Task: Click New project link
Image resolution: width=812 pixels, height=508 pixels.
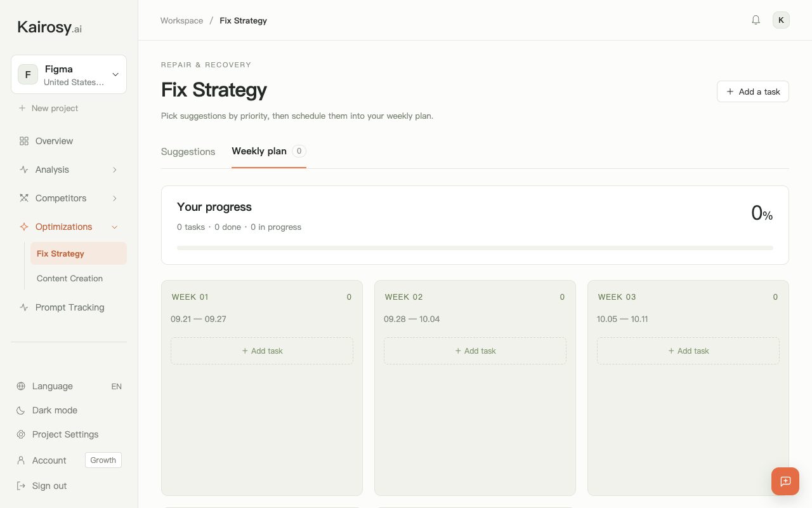Action: tap(55, 108)
